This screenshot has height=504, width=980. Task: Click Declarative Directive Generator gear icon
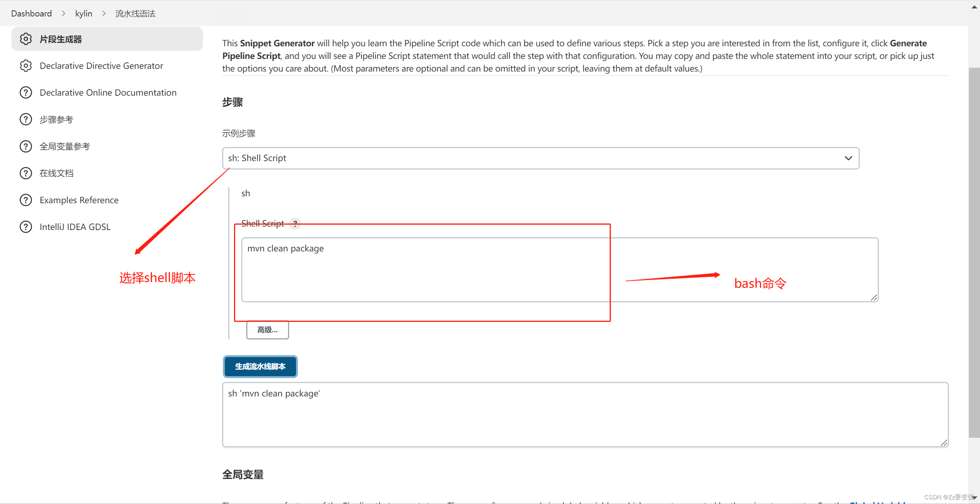[25, 65]
